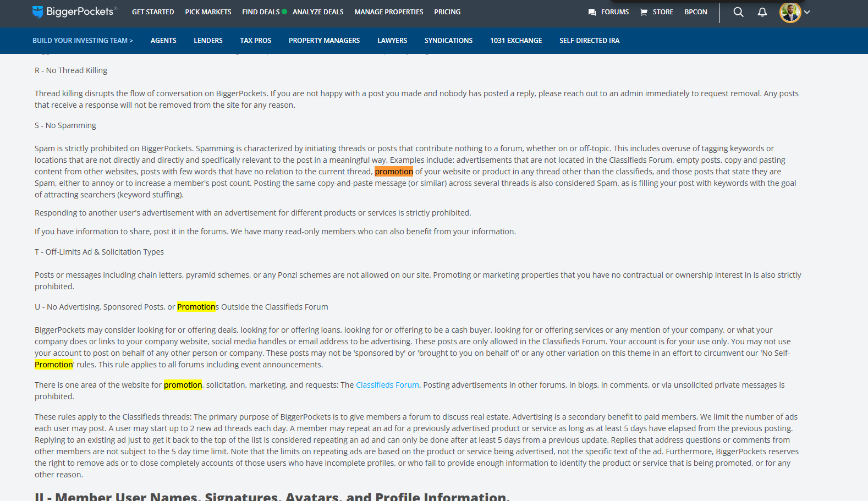Go to the Pricing page
Screen dimensions: 868x501
(447, 12)
